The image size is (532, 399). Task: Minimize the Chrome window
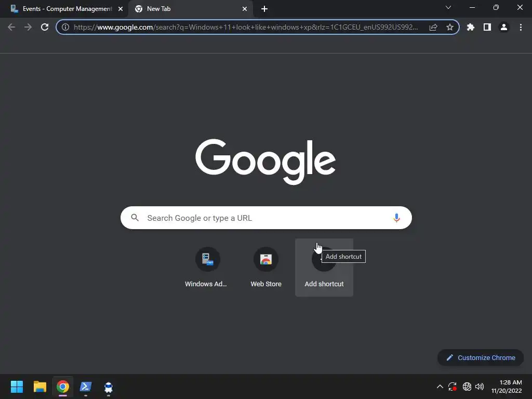tap(472, 7)
